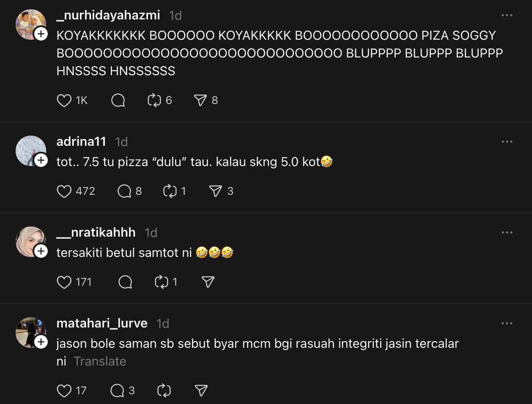Repost the __nratikahhh comment
The image size is (532, 404).
click(162, 282)
